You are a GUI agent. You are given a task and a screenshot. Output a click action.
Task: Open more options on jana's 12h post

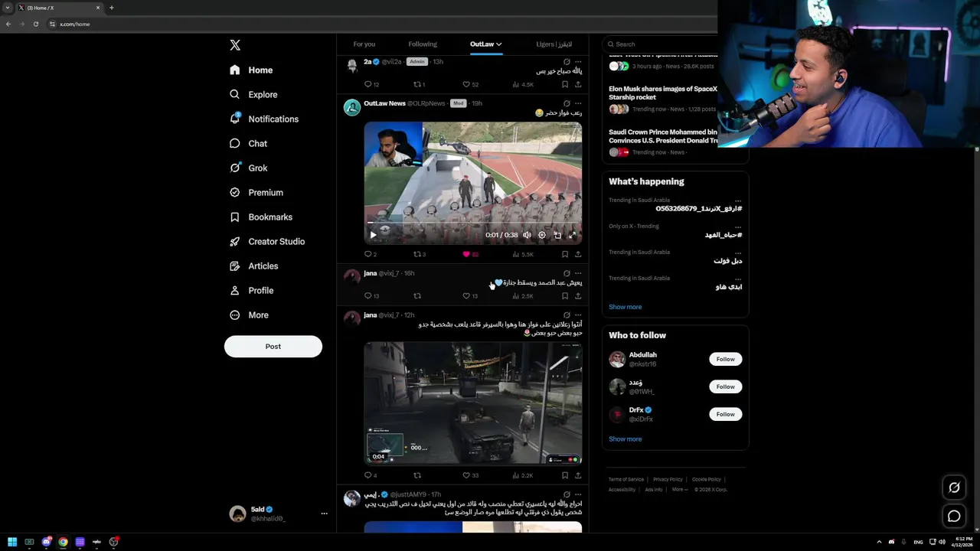pyautogui.click(x=578, y=315)
